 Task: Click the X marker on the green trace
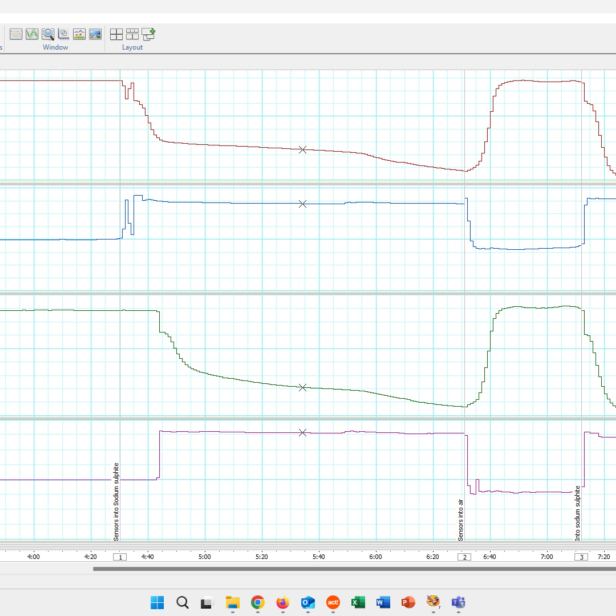[302, 387]
